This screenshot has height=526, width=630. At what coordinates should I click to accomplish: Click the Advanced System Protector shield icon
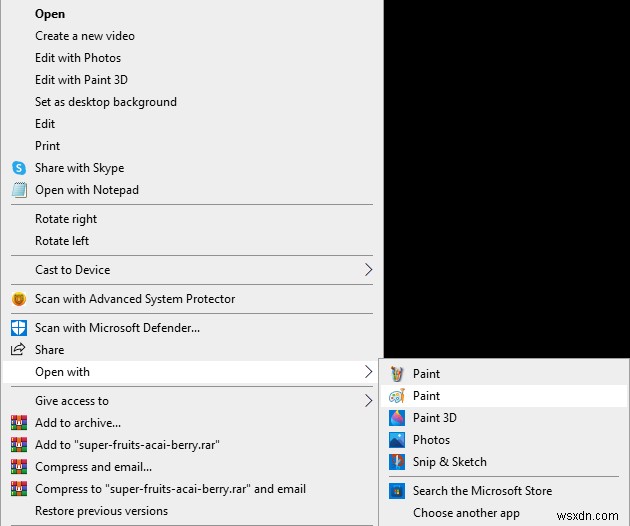[x=19, y=299]
